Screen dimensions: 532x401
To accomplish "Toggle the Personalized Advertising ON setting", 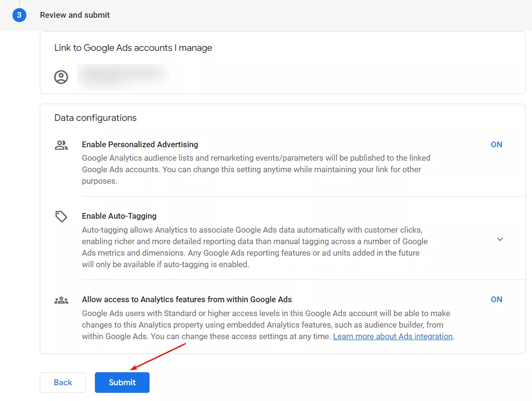I will (496, 144).
